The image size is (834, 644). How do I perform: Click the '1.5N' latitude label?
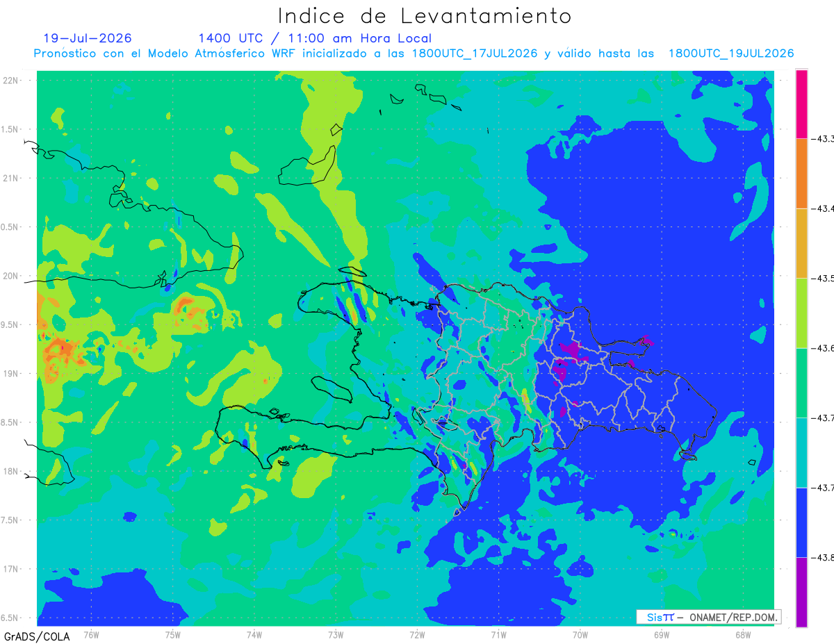click(10, 129)
